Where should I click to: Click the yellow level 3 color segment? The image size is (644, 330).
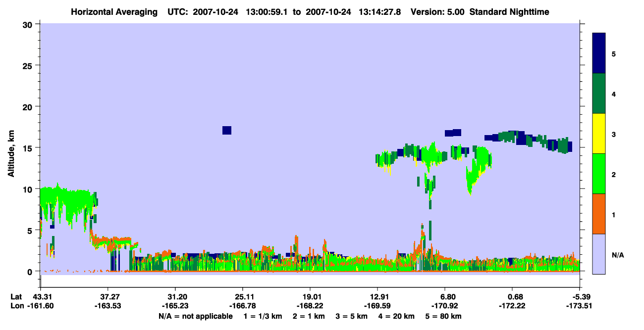click(x=599, y=134)
